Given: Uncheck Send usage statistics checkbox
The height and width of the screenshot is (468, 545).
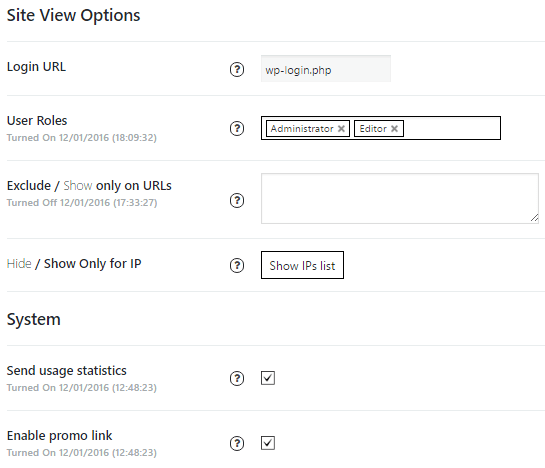Looking at the screenshot, I should click(268, 378).
